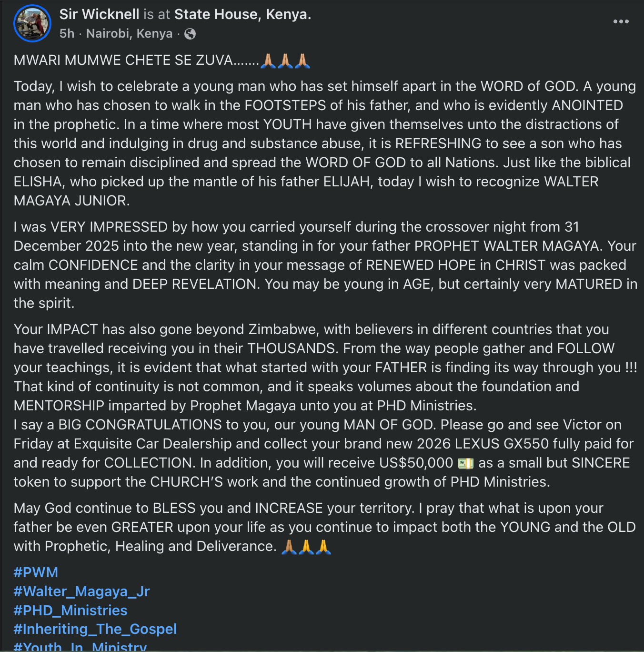Click the praying hands emojis after ZUVA

[285, 61]
